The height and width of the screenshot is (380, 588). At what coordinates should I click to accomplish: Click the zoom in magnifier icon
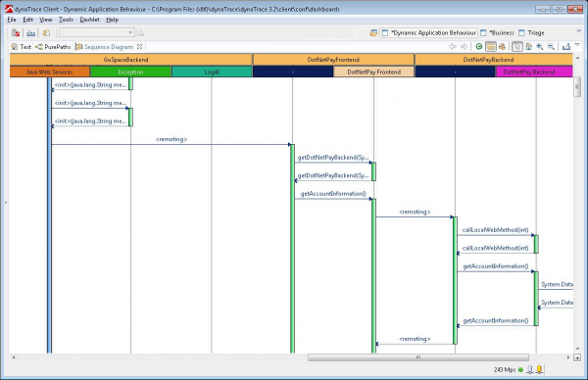pyautogui.click(x=540, y=46)
